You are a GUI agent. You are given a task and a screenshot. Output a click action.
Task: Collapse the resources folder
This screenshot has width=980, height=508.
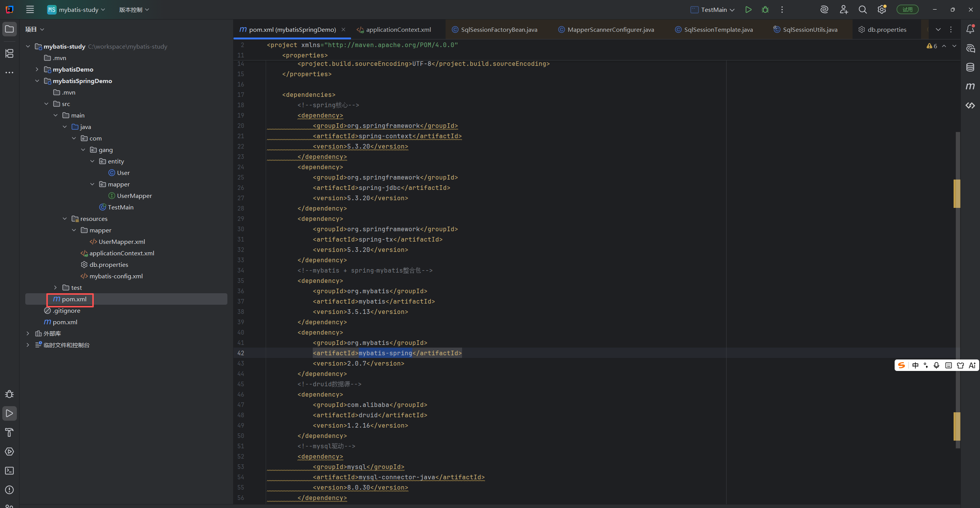[x=64, y=219]
